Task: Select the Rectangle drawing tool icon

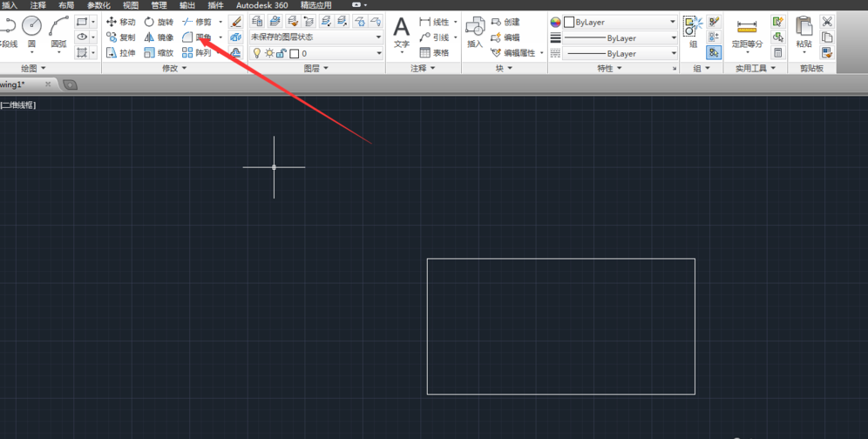Action: [82, 22]
